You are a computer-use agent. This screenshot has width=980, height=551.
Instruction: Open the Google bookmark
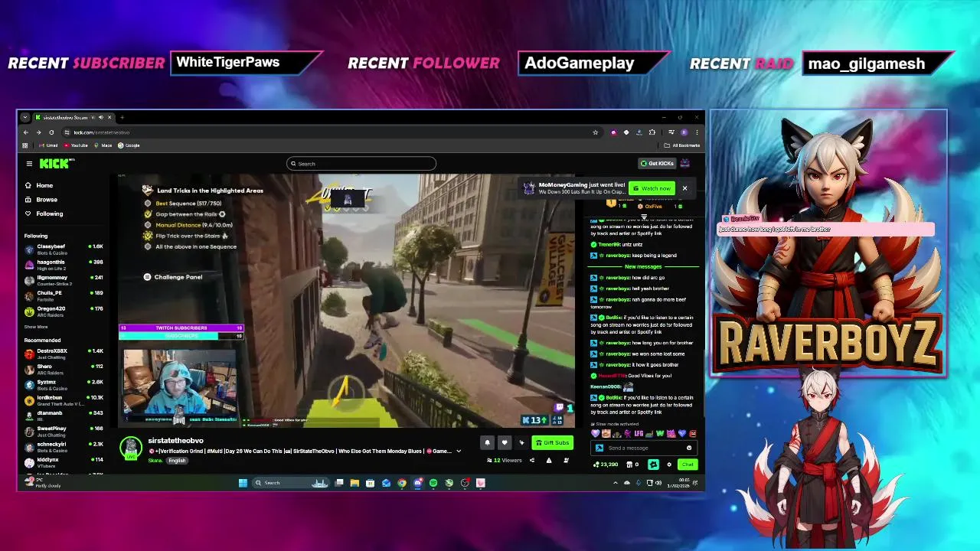click(129, 145)
